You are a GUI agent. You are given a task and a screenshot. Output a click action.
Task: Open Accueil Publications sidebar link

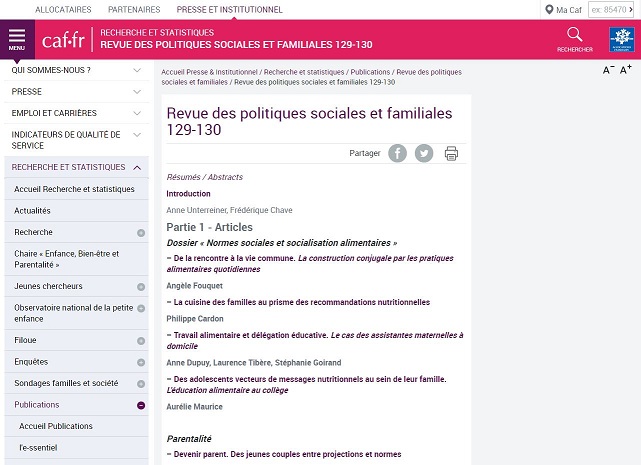(x=56, y=426)
